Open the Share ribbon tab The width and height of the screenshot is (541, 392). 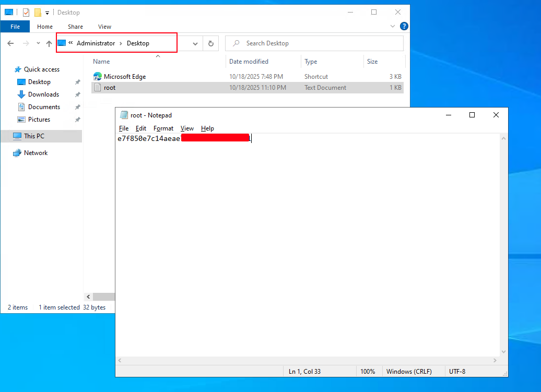75,27
